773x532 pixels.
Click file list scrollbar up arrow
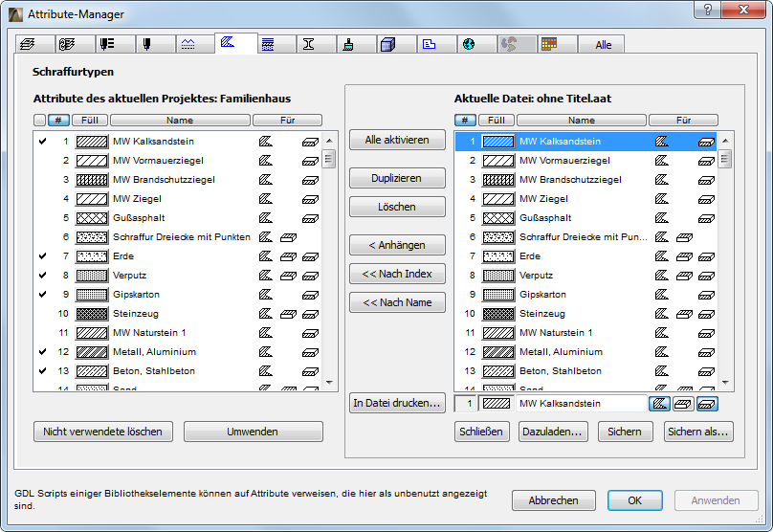pyautogui.click(x=725, y=141)
